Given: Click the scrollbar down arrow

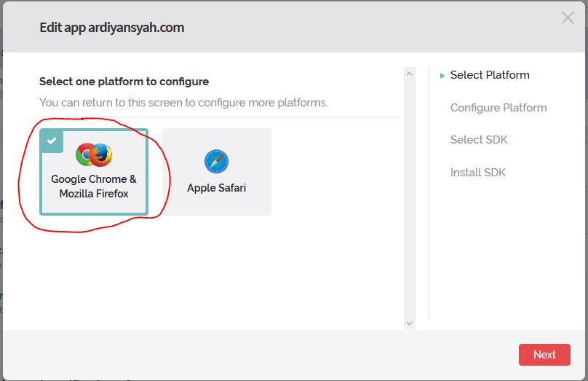Looking at the screenshot, I should (410, 323).
